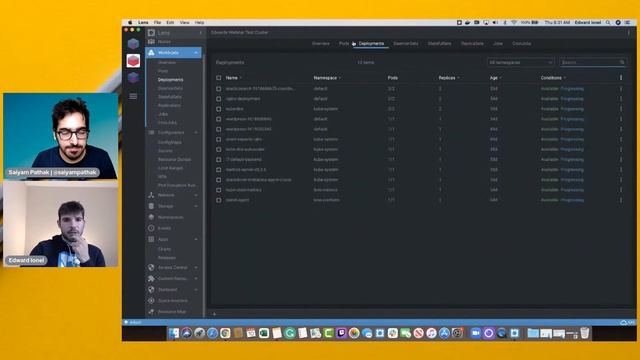Open actions menu for nginx-deployment row
The height and width of the screenshot is (360, 640).
tap(621, 99)
